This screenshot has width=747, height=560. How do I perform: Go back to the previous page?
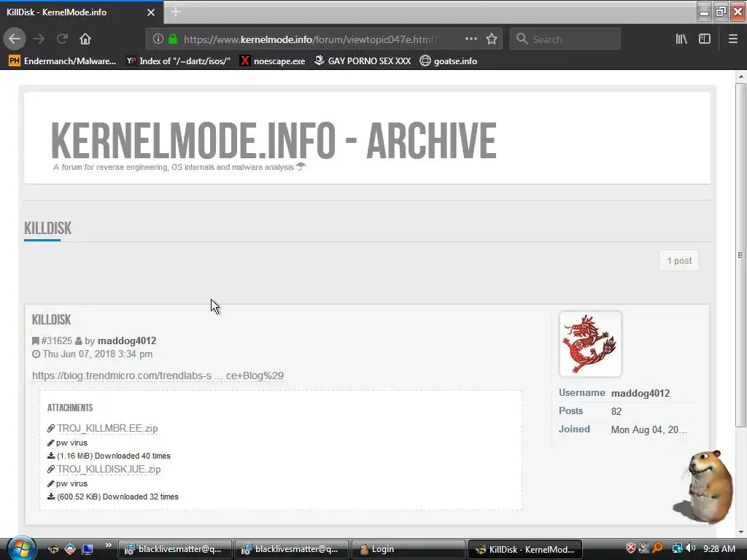click(x=15, y=39)
